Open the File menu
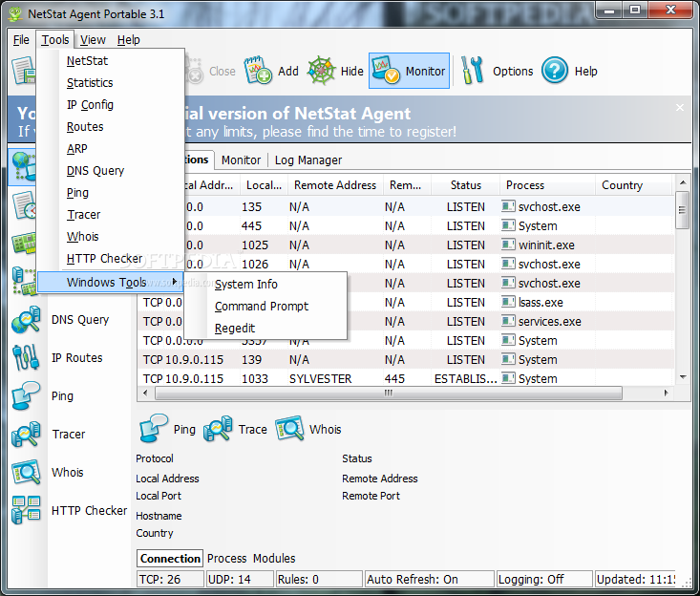The height and width of the screenshot is (596, 700). 21,40
